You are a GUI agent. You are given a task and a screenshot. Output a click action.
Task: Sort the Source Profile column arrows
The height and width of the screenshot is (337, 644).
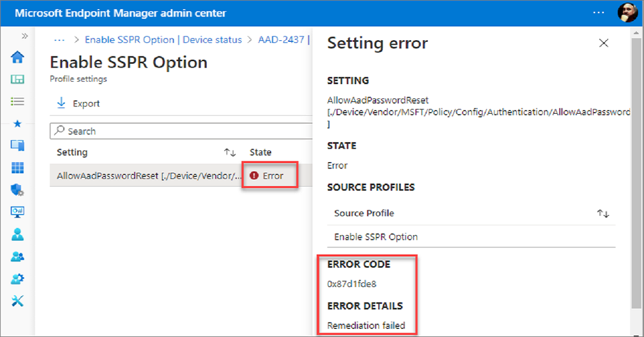click(x=603, y=214)
